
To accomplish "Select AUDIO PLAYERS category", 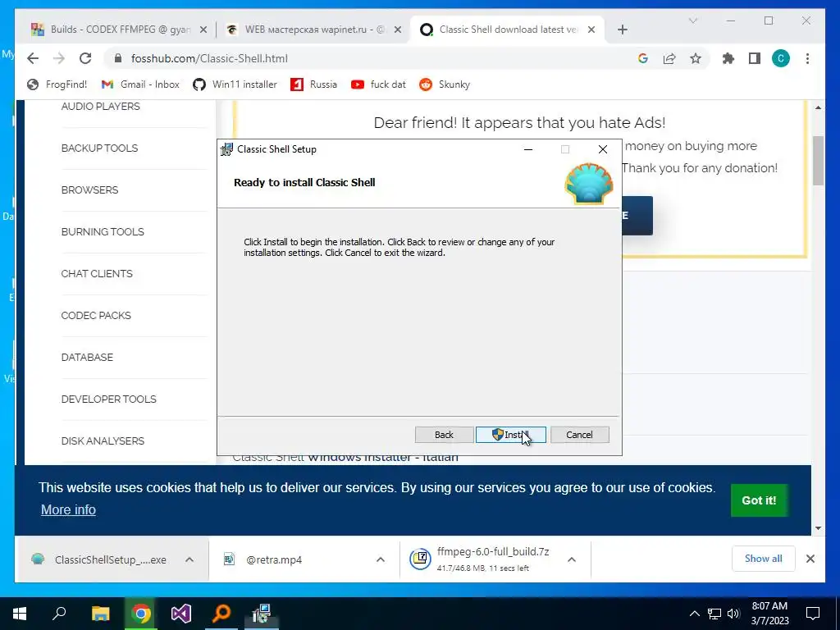I will coord(100,106).
